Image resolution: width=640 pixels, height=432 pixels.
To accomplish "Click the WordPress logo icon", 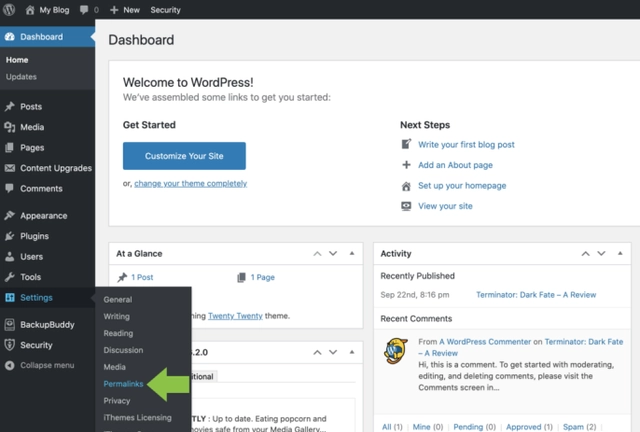I will coord(11,9).
